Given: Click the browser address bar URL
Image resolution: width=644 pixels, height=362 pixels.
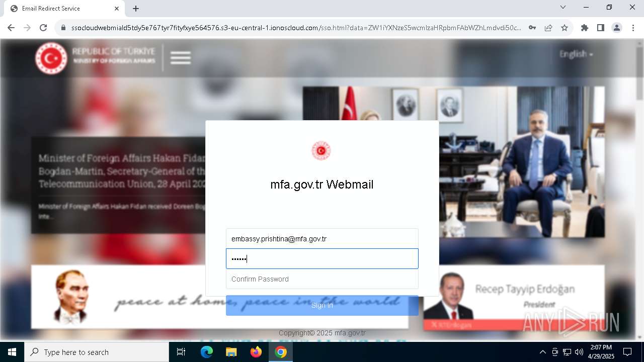Looking at the screenshot, I should [x=296, y=28].
